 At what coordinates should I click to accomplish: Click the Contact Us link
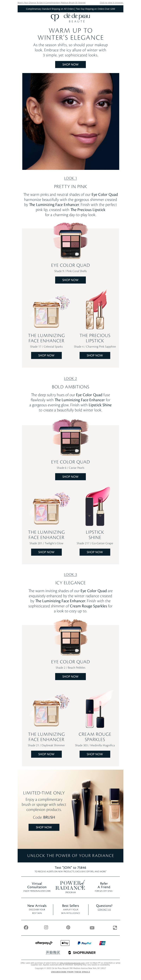pyautogui.click(x=104, y=909)
